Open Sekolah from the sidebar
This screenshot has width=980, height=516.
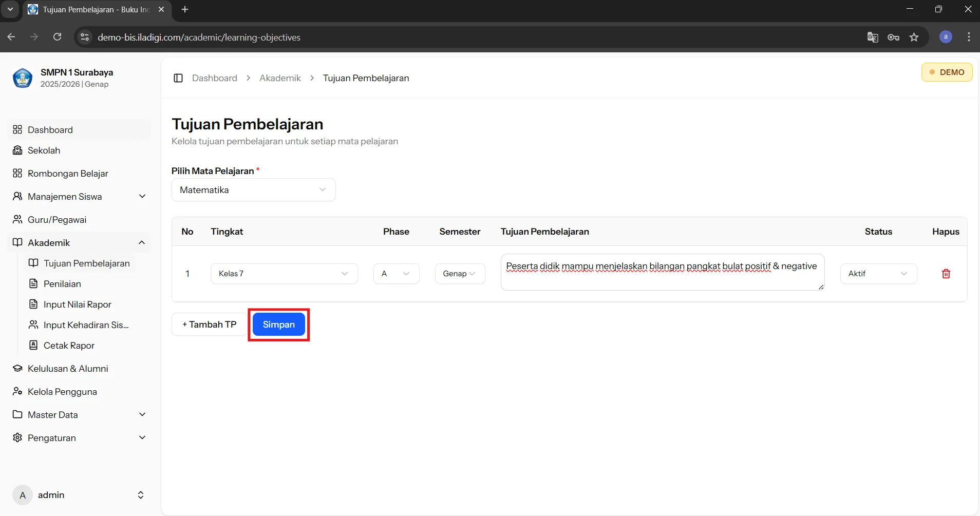[80, 150]
